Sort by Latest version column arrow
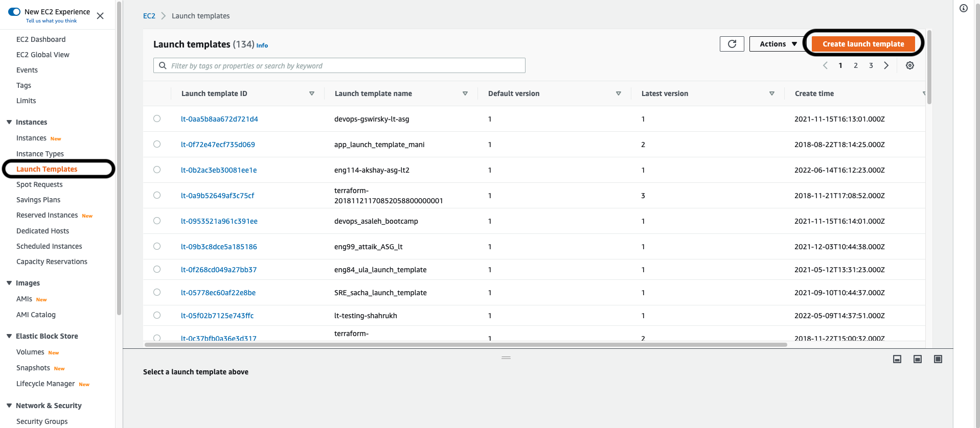 [772, 93]
